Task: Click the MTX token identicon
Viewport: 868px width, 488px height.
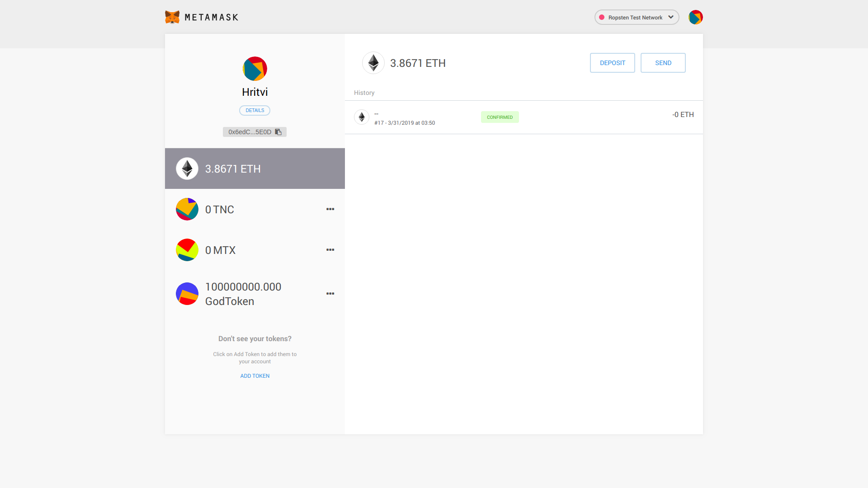Action: click(x=187, y=250)
